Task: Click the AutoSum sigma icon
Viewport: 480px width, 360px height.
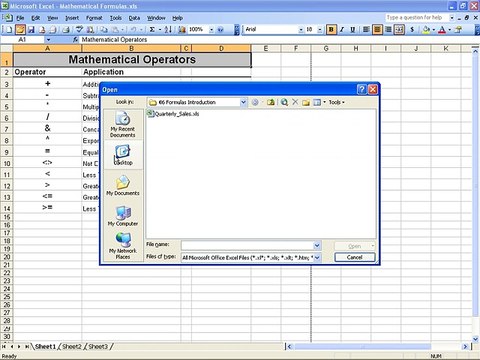Action: click(152, 30)
